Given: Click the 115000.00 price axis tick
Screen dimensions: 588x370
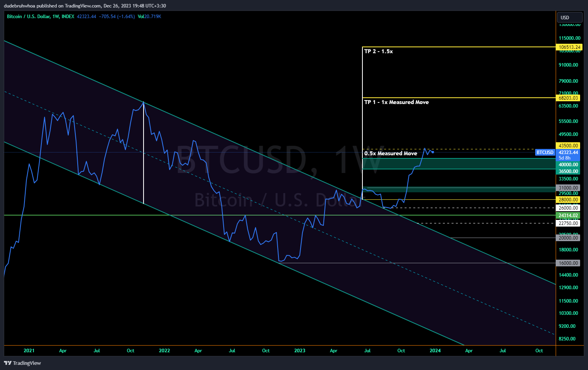Looking at the screenshot, I should coord(569,38).
